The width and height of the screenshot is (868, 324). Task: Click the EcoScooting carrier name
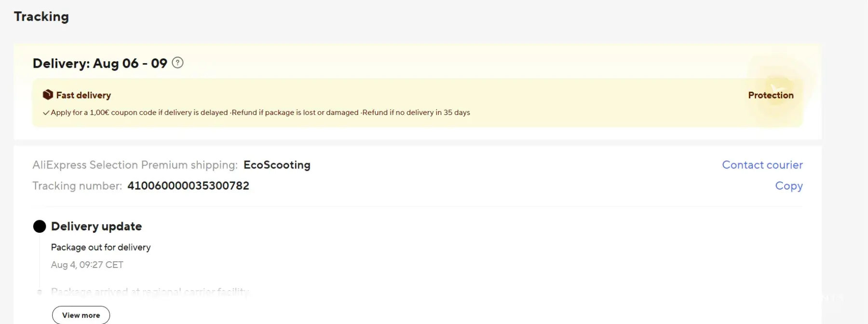pos(277,165)
